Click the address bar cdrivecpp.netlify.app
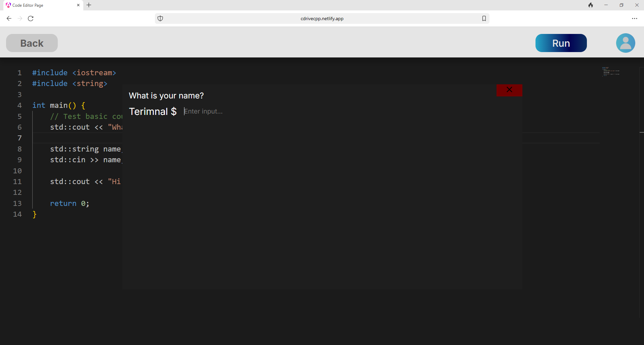 (322, 18)
